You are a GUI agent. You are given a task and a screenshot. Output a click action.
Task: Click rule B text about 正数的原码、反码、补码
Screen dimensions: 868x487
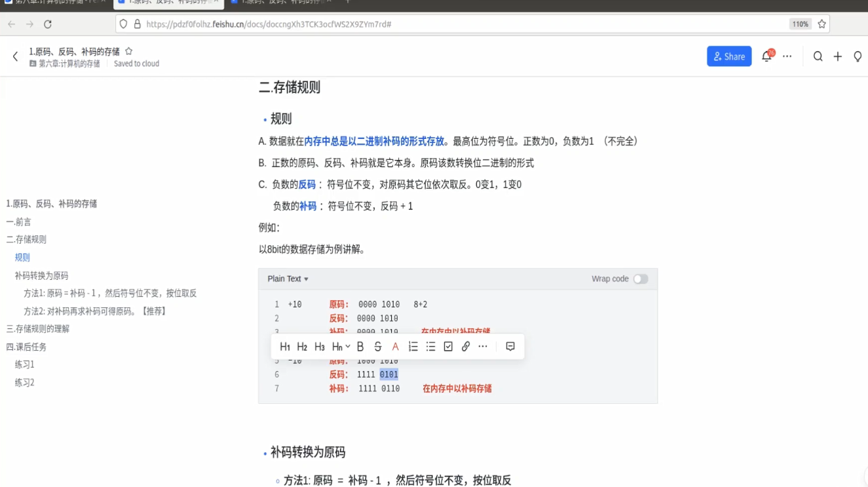(396, 163)
